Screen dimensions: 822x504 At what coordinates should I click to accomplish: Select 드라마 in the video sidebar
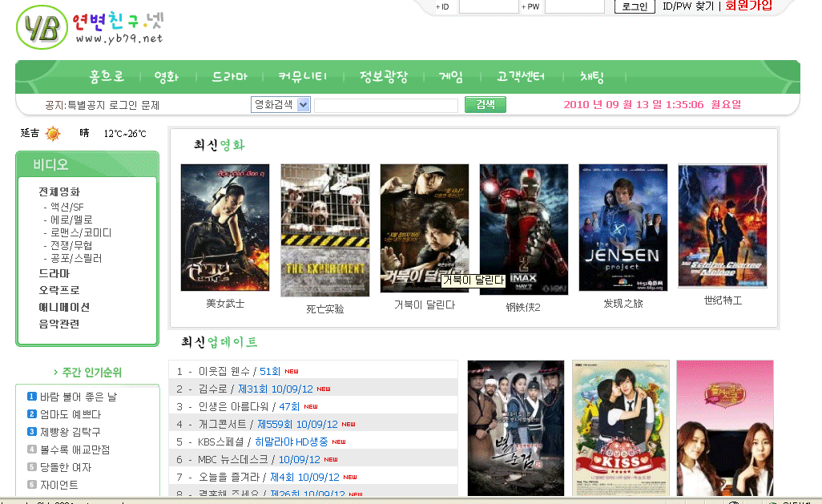(x=54, y=274)
